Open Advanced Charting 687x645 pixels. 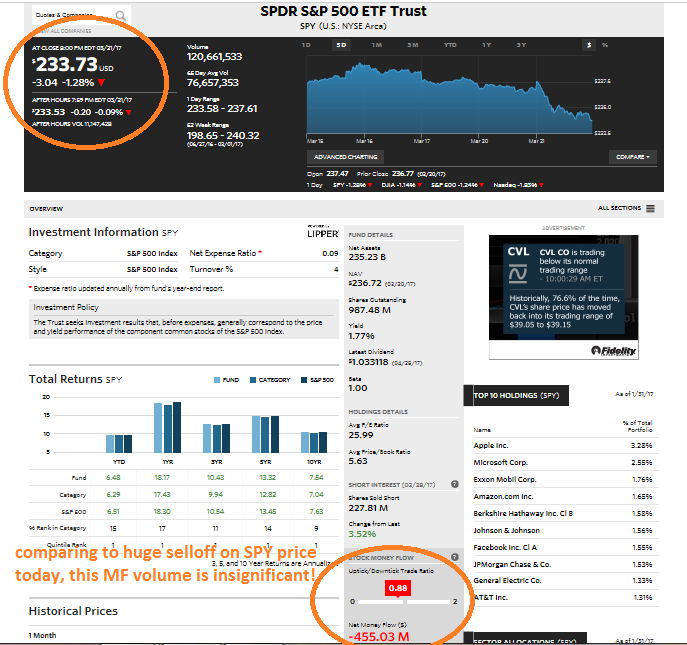[x=346, y=157]
